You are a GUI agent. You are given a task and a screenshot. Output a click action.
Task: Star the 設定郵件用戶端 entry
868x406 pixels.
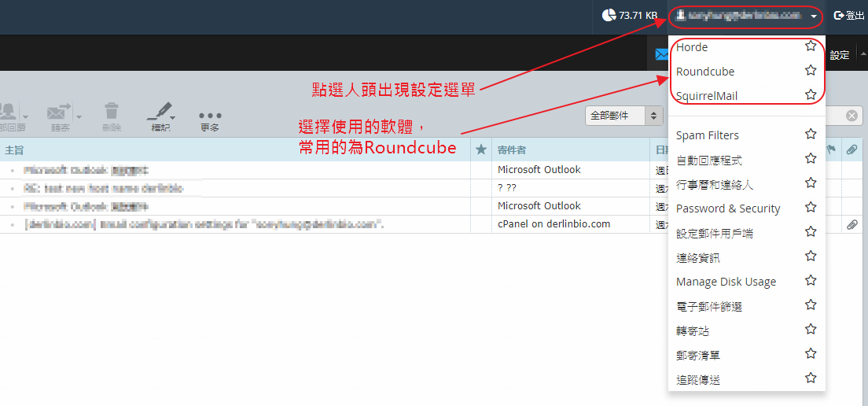pyautogui.click(x=811, y=231)
